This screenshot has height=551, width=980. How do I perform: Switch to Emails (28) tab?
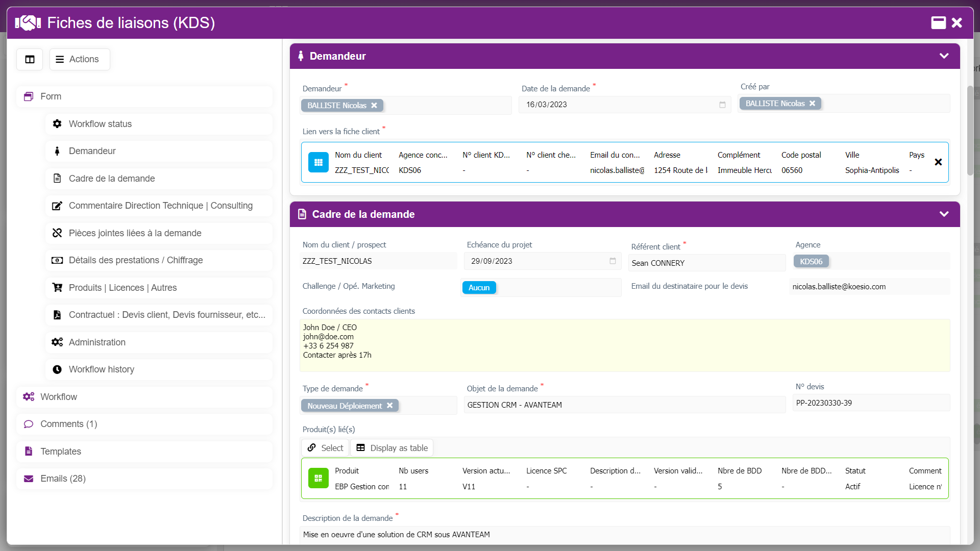(144, 479)
